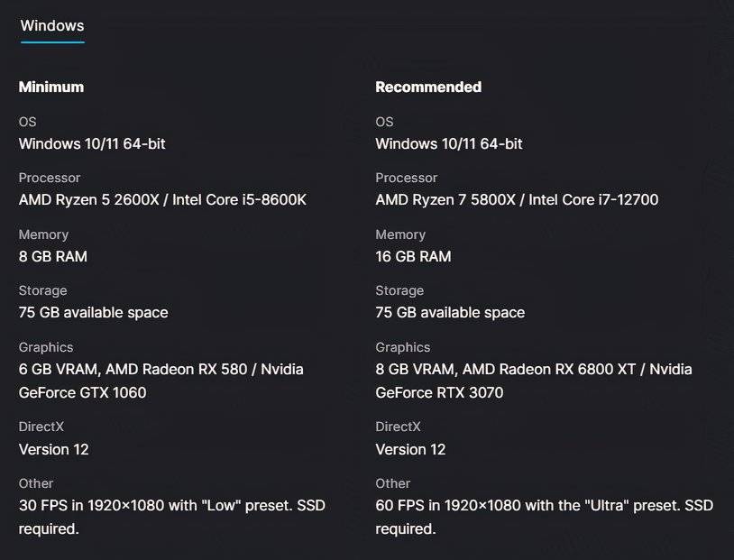Click the Storage label under Recommended

(x=399, y=290)
